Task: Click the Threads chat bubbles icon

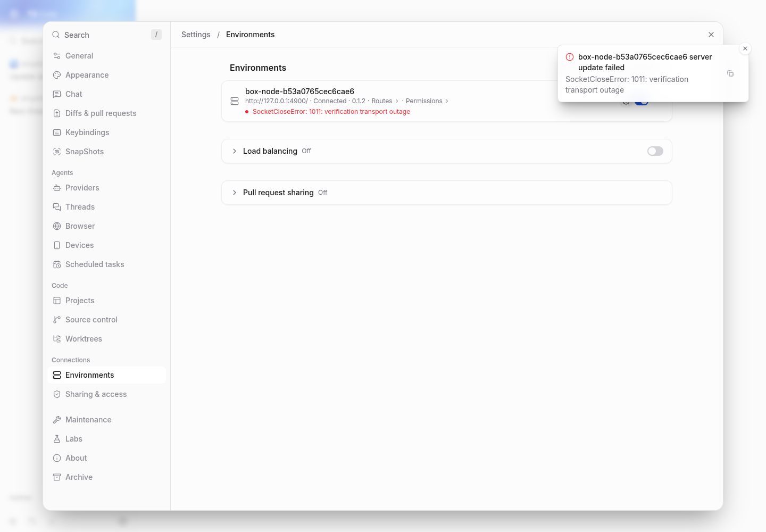Action: click(x=57, y=207)
